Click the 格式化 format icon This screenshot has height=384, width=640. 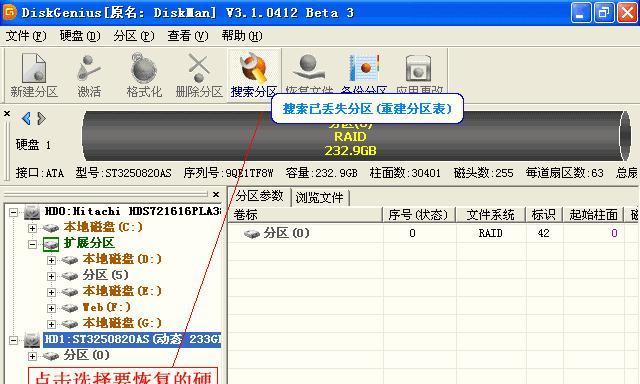click(144, 75)
